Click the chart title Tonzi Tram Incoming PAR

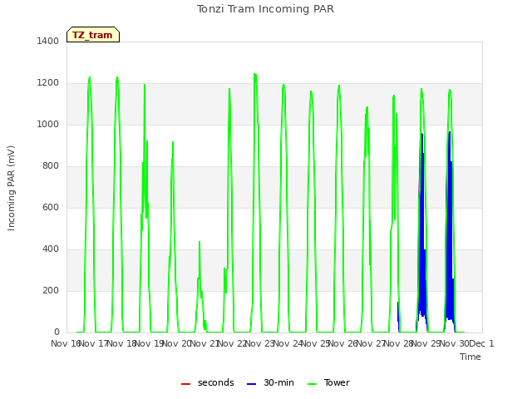(265, 9)
